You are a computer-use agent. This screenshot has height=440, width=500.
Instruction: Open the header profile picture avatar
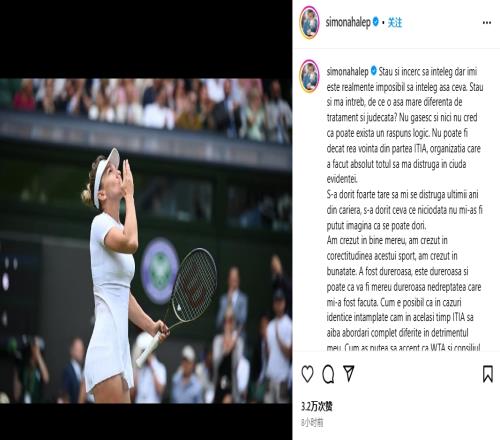click(309, 22)
